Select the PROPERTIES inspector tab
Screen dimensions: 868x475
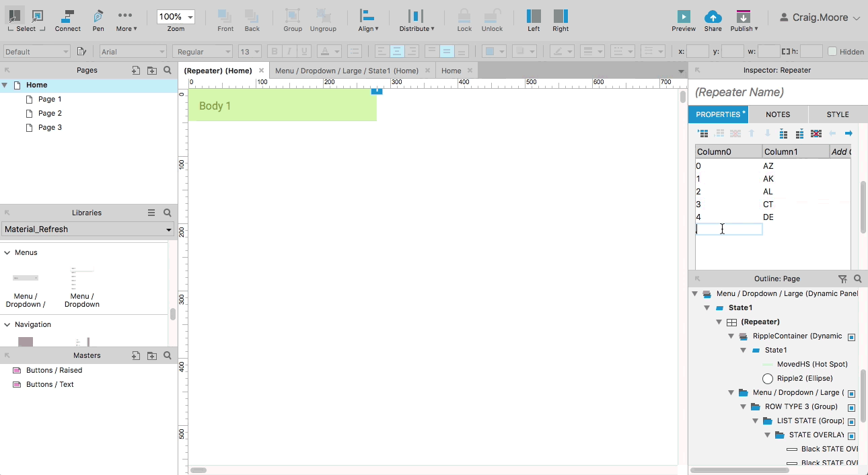click(718, 114)
